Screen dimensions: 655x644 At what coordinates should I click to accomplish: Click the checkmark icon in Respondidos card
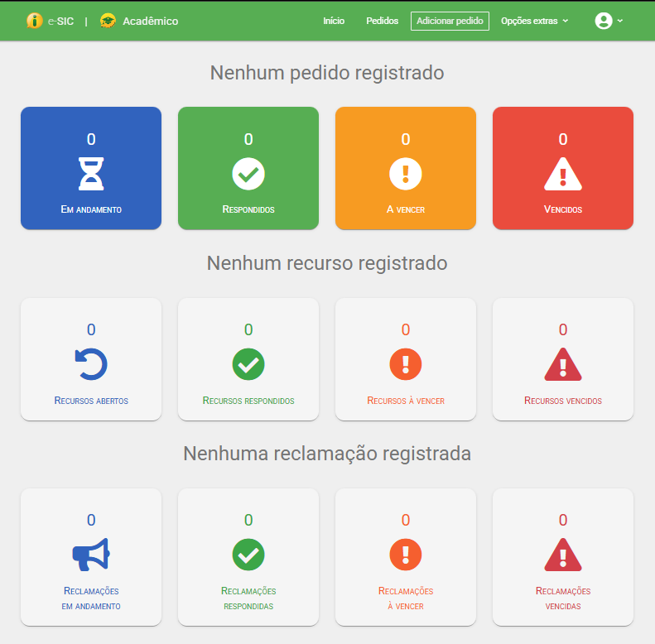248,174
